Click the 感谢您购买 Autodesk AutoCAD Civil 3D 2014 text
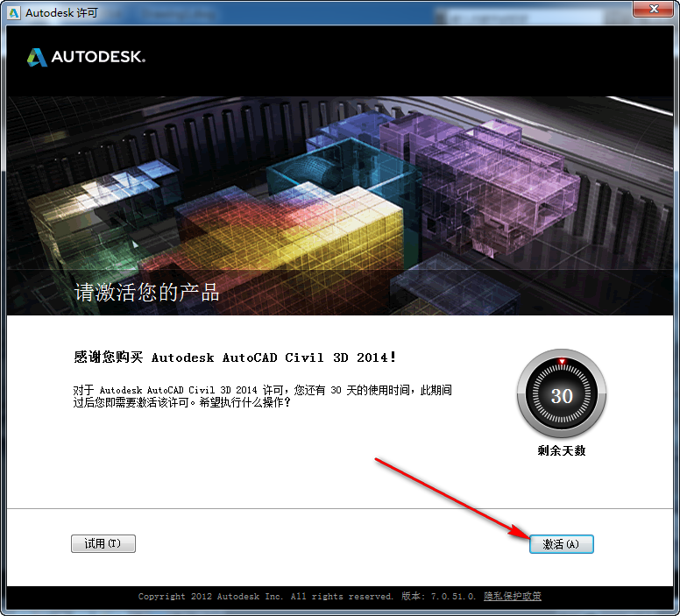This screenshot has height=616, width=680. coord(235,358)
